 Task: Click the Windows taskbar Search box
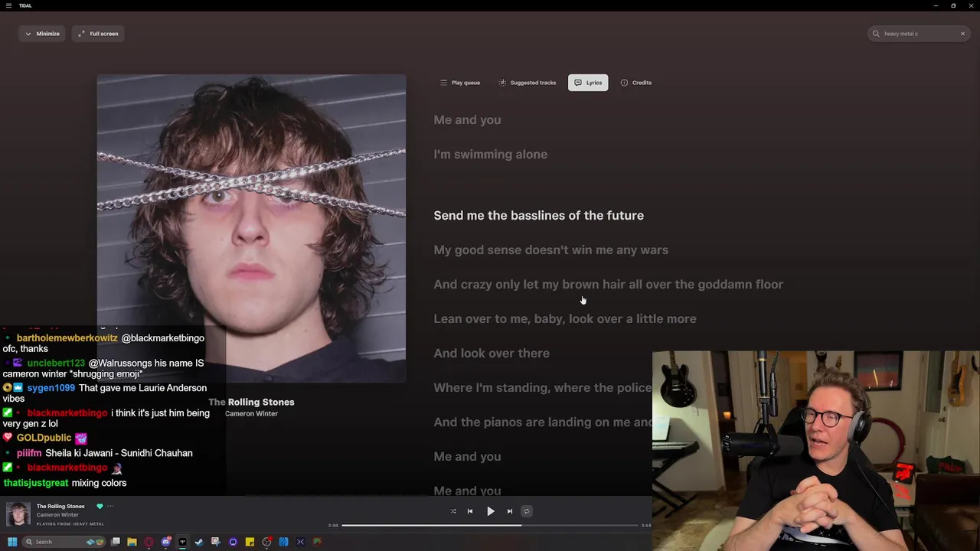[64, 542]
